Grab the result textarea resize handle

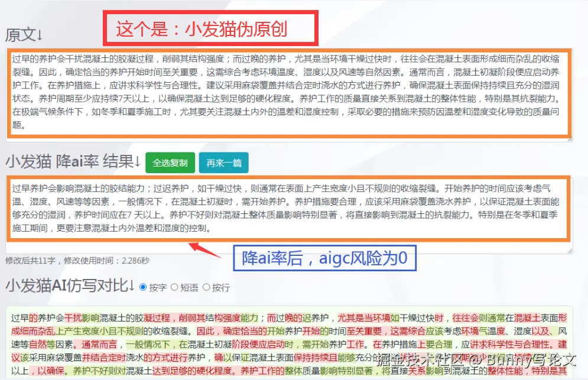click(570, 251)
